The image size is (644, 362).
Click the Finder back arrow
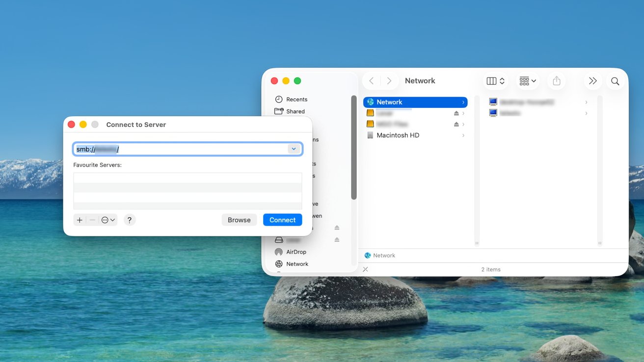[x=372, y=81]
